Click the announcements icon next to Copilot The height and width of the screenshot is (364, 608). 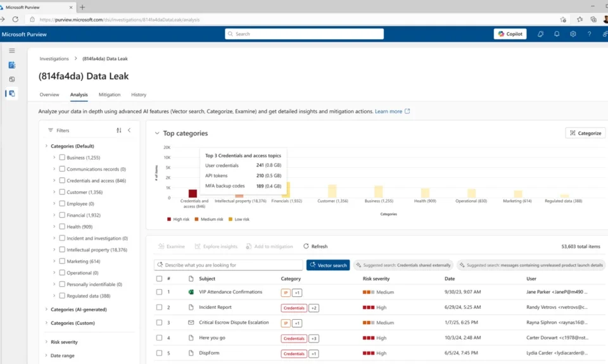tap(540, 34)
